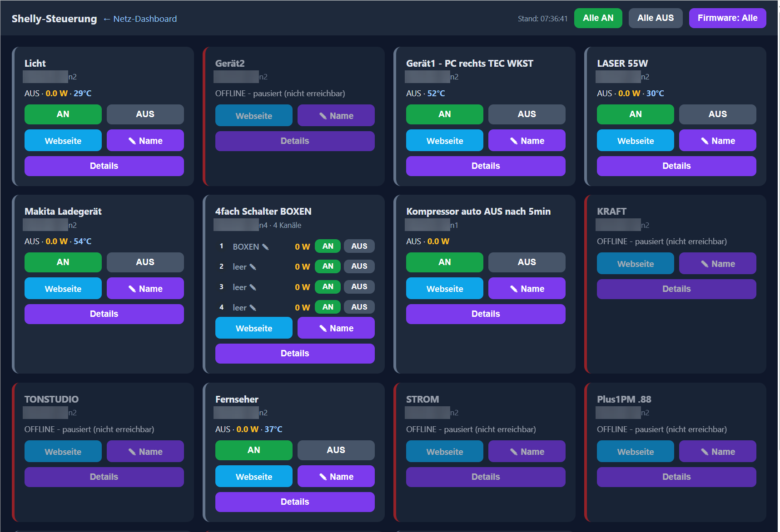Rename the Kompressor device
The height and width of the screenshot is (532, 780).
tap(527, 289)
